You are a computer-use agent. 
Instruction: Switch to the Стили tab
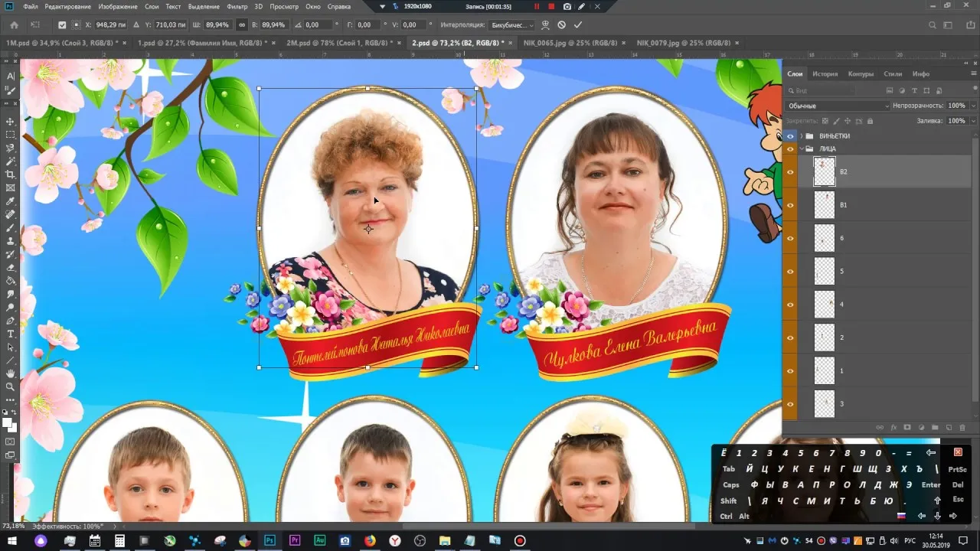[893, 73]
